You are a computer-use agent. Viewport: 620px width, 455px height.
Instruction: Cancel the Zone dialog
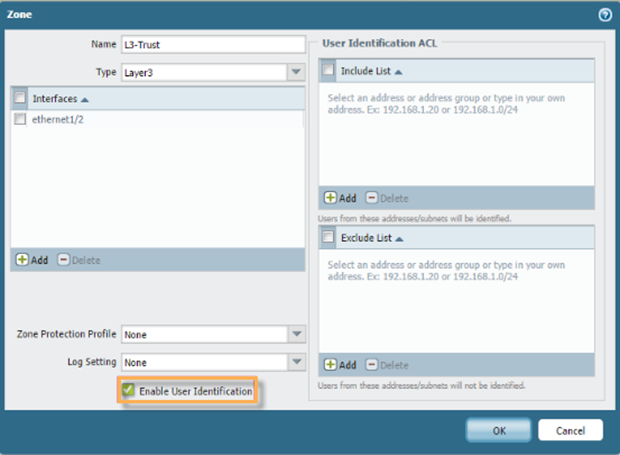pos(570,430)
